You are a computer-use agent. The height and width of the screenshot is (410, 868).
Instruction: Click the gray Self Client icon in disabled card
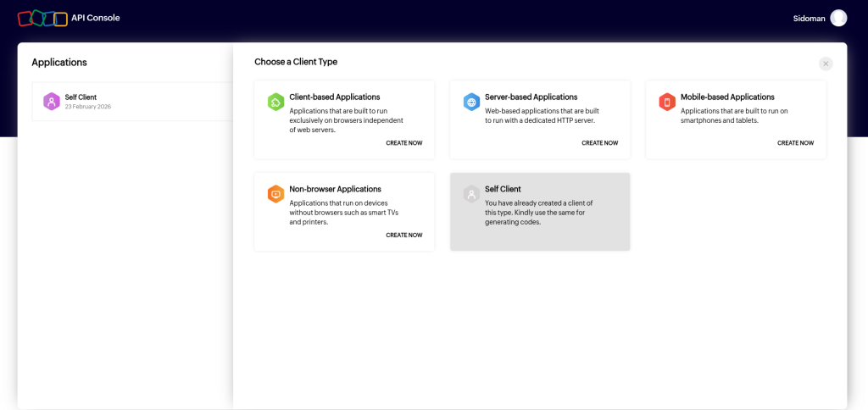pos(471,194)
